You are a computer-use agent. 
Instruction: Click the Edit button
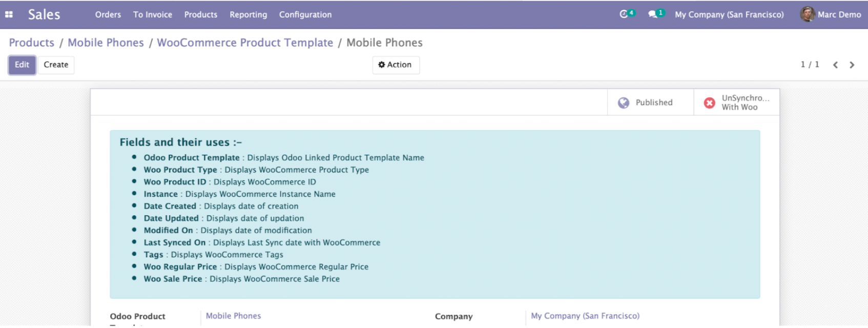tap(22, 65)
